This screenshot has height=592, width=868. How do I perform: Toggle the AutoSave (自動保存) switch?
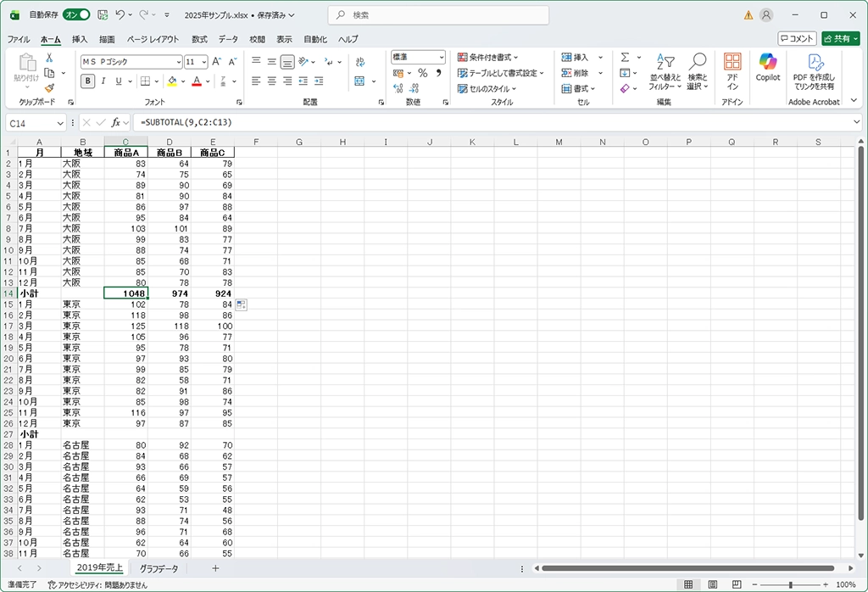tap(76, 14)
